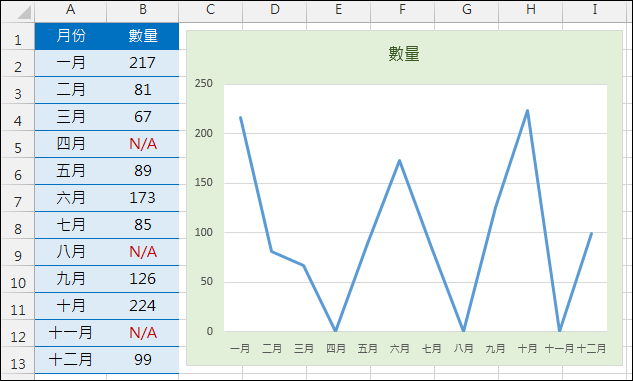Click cell containing 十月 in table
The width and height of the screenshot is (633, 381).
71,306
